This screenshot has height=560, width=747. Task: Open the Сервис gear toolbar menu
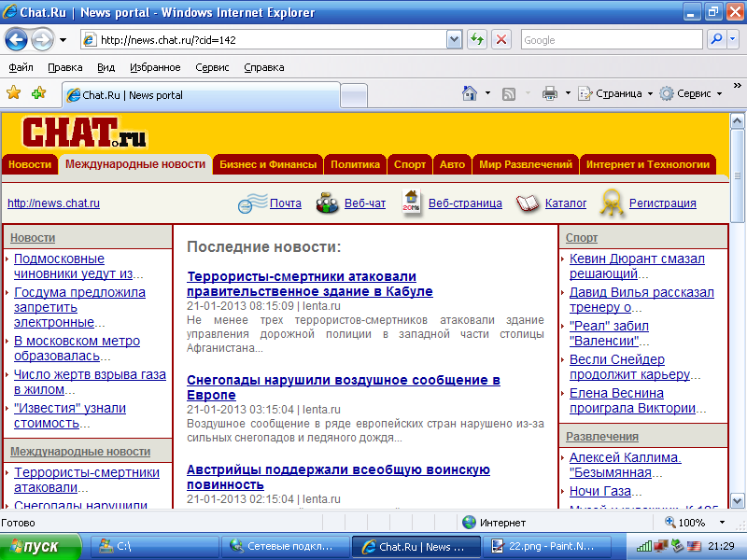click(691, 93)
